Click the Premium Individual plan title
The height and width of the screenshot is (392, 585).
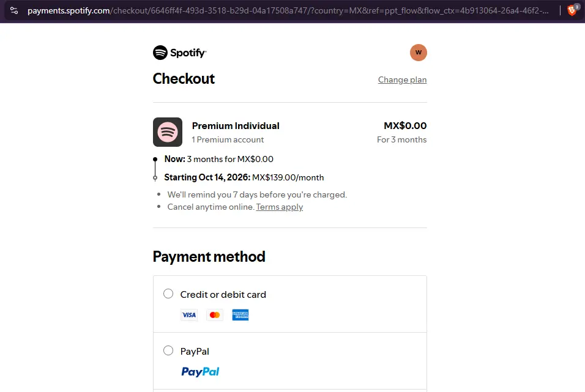[x=236, y=126]
